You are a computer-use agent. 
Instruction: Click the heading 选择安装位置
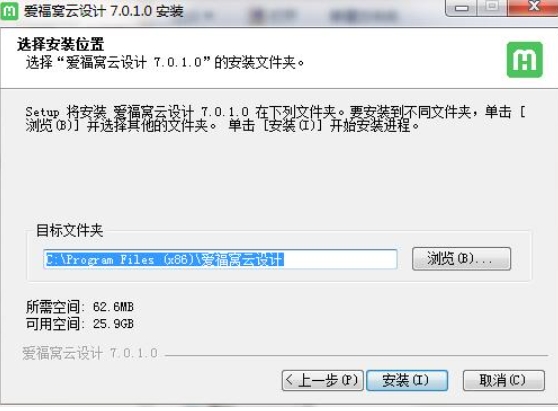60,44
